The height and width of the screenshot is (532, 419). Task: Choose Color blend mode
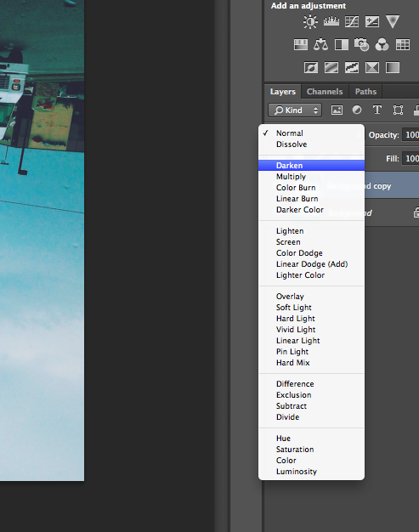coord(311,461)
